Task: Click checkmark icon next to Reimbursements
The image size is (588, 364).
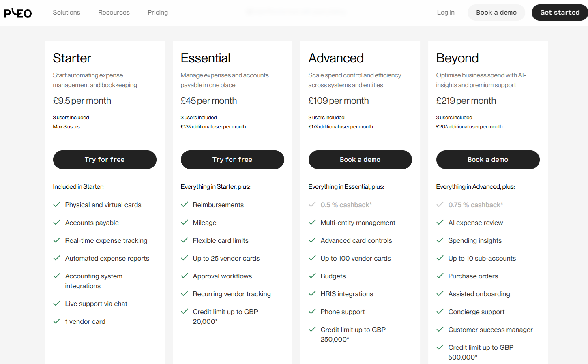Action: [x=185, y=205]
